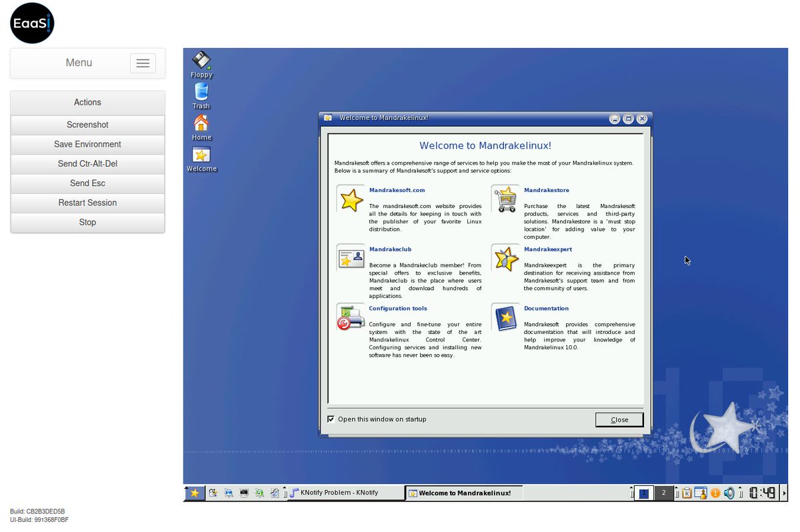Open the Documentation link

[x=547, y=309]
